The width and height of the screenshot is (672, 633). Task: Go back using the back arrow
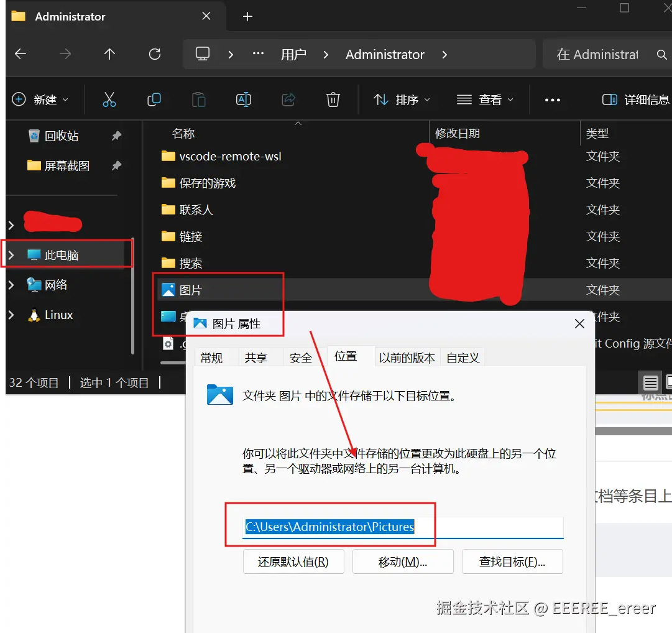pos(20,54)
